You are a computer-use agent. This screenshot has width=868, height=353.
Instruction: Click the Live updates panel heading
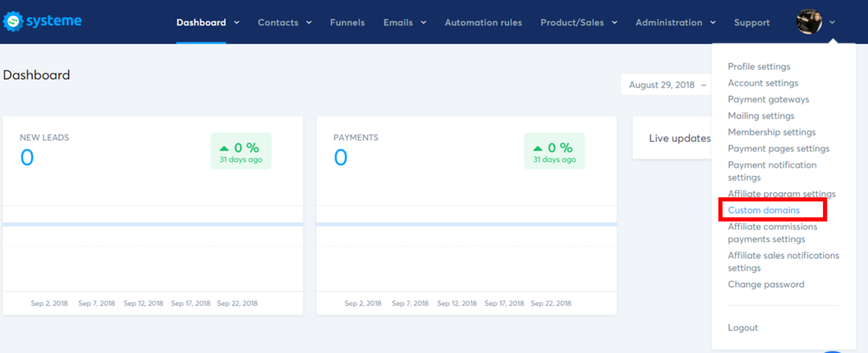pos(680,138)
